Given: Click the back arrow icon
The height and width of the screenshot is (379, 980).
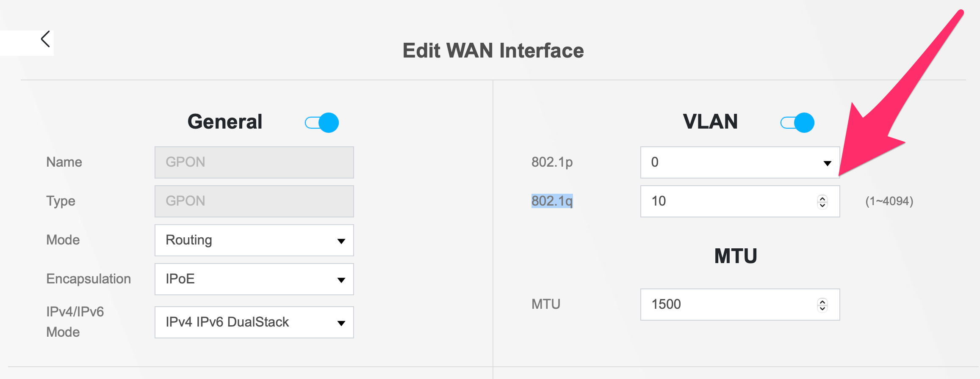Looking at the screenshot, I should (x=46, y=38).
